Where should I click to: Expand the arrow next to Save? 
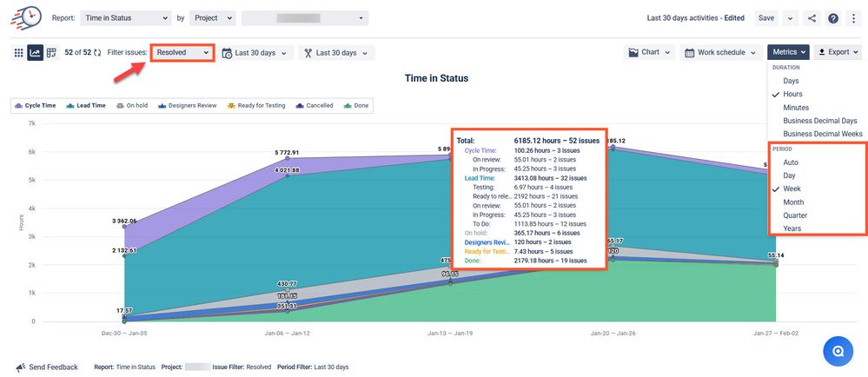(x=790, y=18)
